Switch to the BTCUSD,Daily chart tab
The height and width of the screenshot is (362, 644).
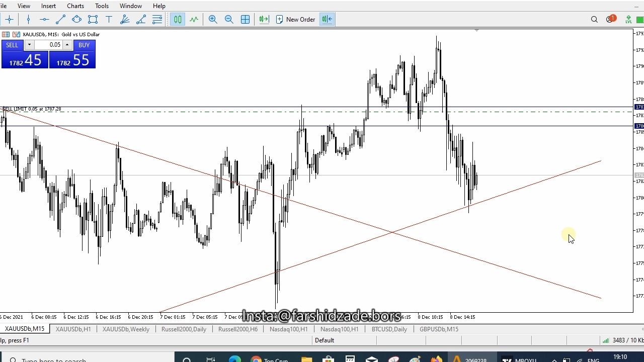tap(389, 329)
